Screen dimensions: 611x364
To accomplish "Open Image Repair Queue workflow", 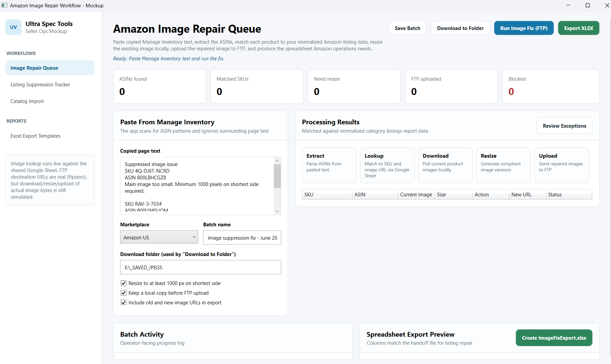I will (x=50, y=68).
